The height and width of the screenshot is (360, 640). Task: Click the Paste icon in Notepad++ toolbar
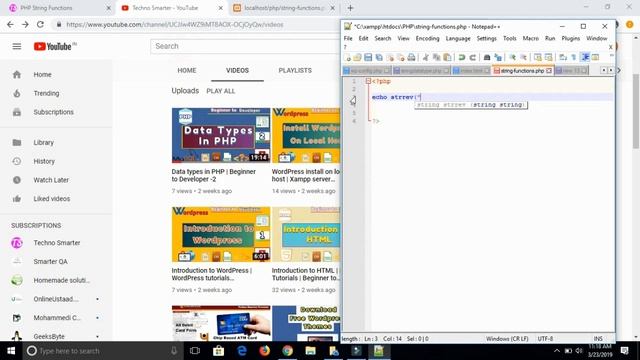tap(447, 57)
